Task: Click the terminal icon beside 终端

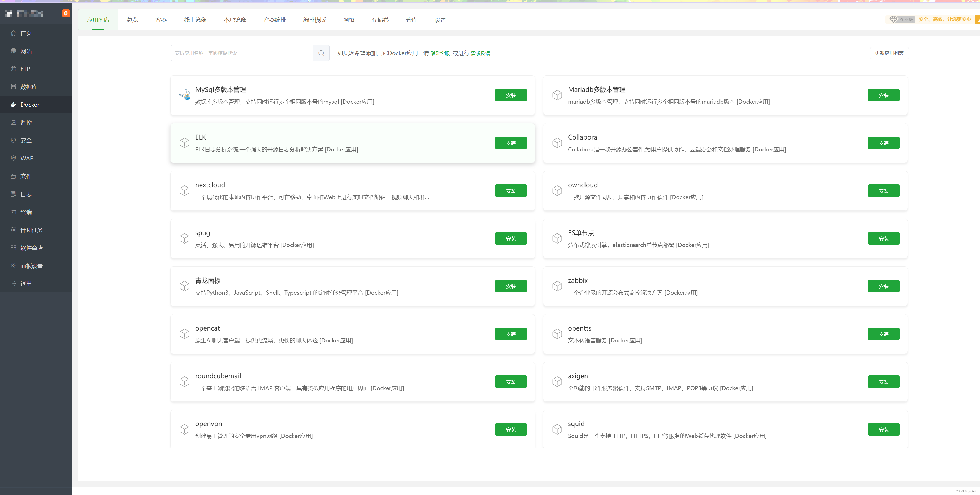Action: pos(13,212)
